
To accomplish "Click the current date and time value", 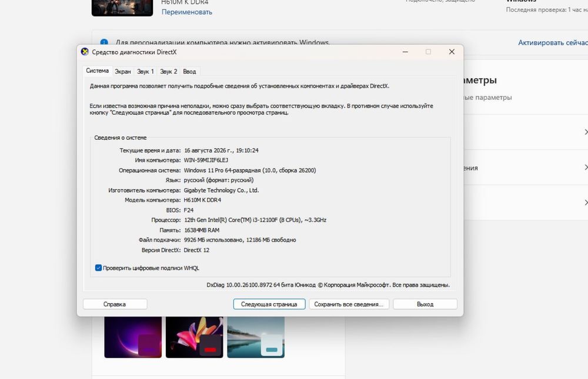I will tap(221, 150).
